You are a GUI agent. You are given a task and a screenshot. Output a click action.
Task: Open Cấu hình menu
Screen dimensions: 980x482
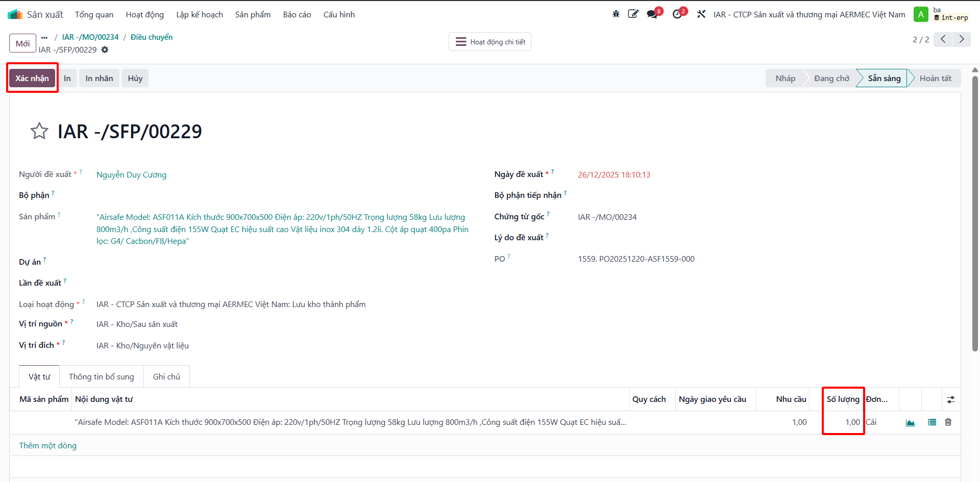click(339, 14)
